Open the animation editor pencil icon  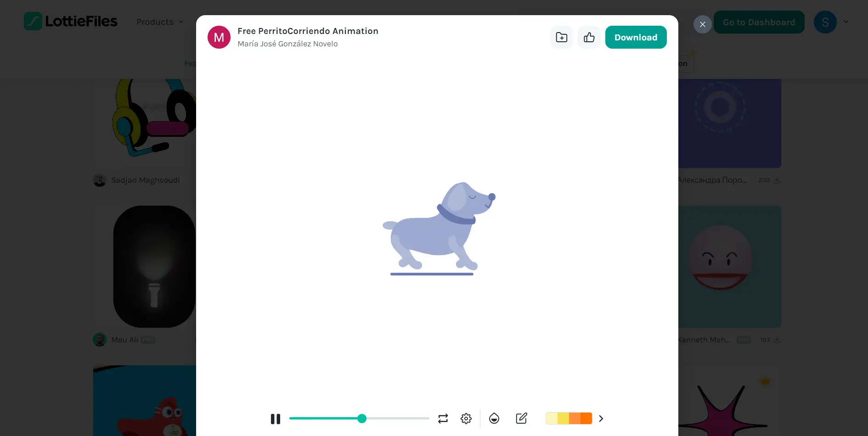tap(522, 419)
